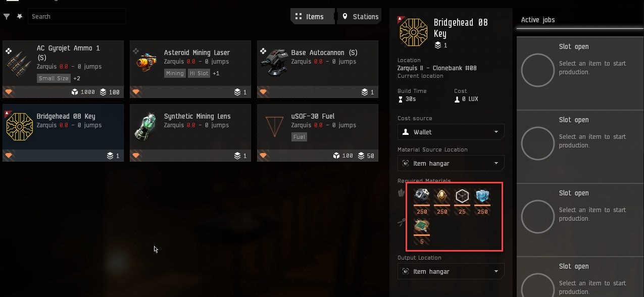Screen dimensions: 644x297
Task: Click the Search input field
Action: [x=77, y=16]
